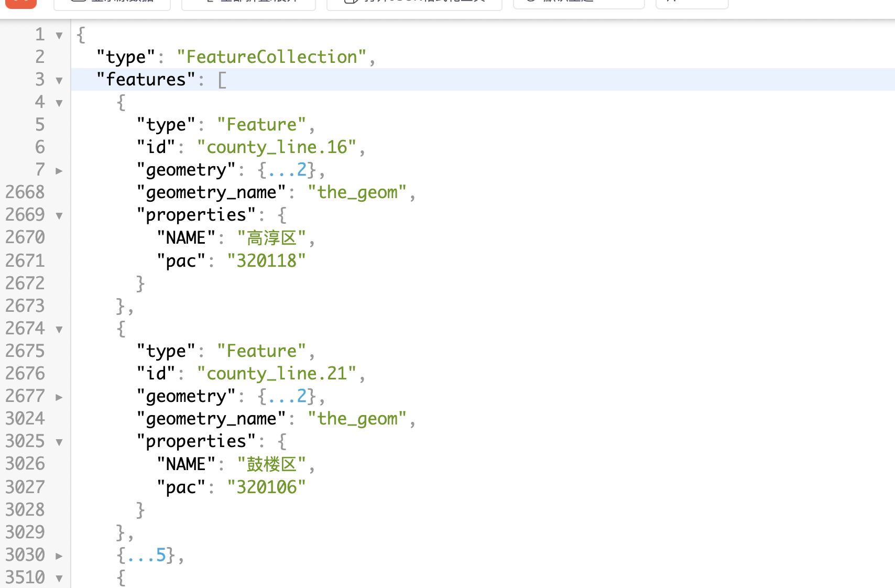
Task: Collapse the first feature object at line 4
Action: [x=59, y=103]
